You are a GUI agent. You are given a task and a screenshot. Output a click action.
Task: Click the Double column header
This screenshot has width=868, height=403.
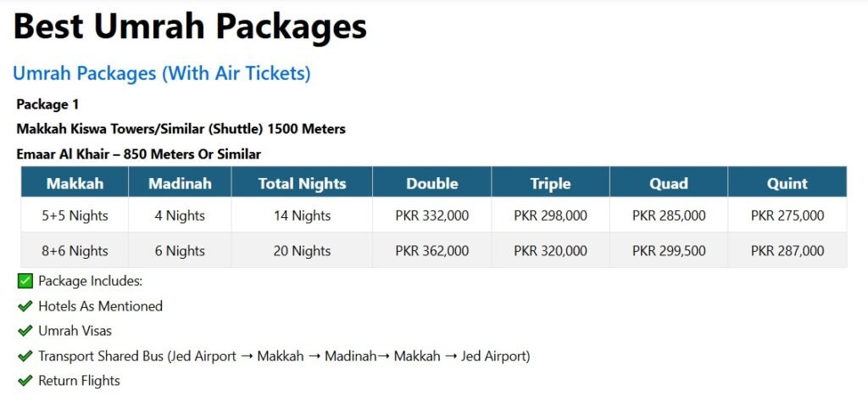click(x=431, y=182)
